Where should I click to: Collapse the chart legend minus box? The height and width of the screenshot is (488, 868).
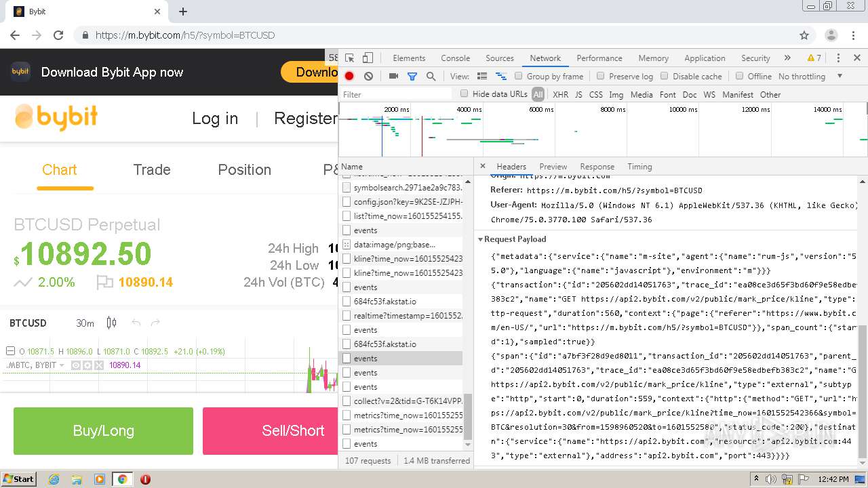10,351
